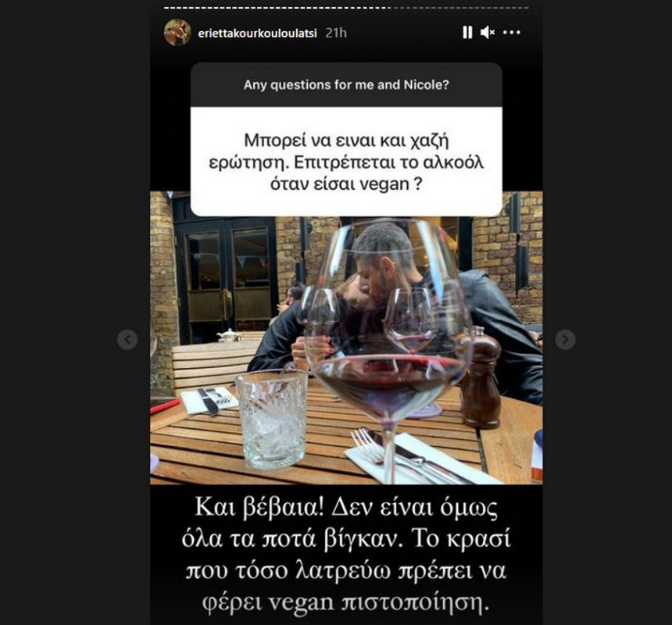The width and height of the screenshot is (672, 625).
Task: Advance using the next story arrow
Action: point(565,340)
